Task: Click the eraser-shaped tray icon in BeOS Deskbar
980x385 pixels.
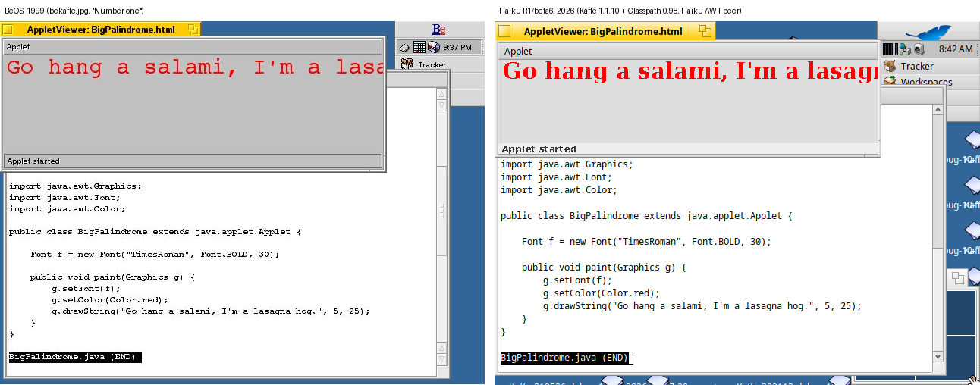Action: click(405, 48)
